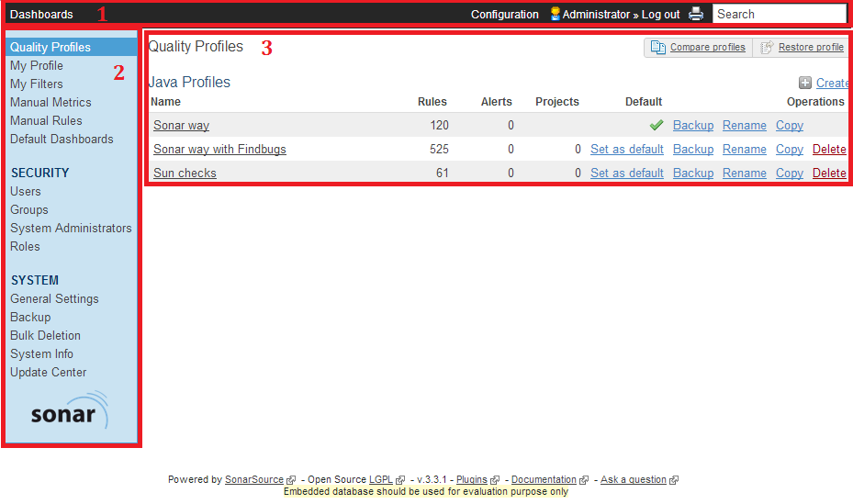Viewport: 853px width, 504px height.
Task: Open Manual Rules in sidebar
Action: [46, 120]
